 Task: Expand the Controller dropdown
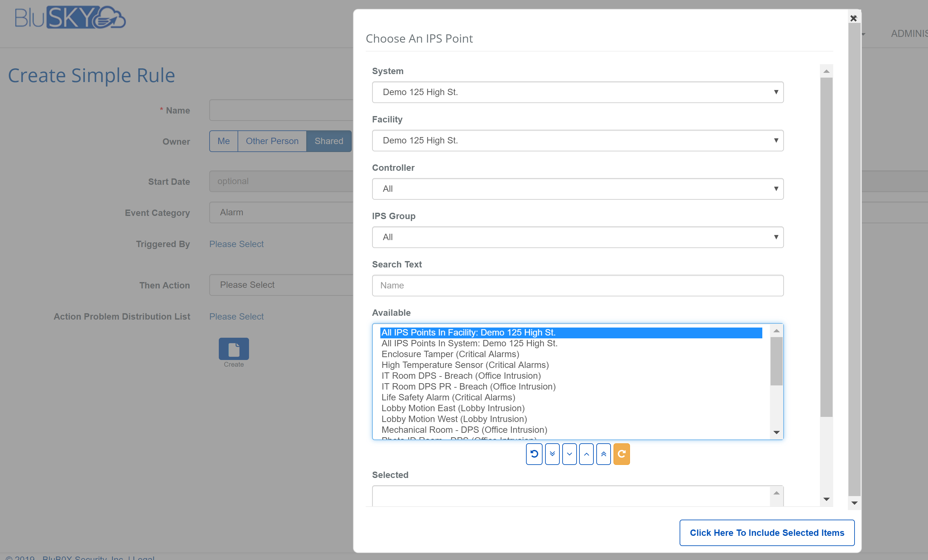[x=577, y=189]
